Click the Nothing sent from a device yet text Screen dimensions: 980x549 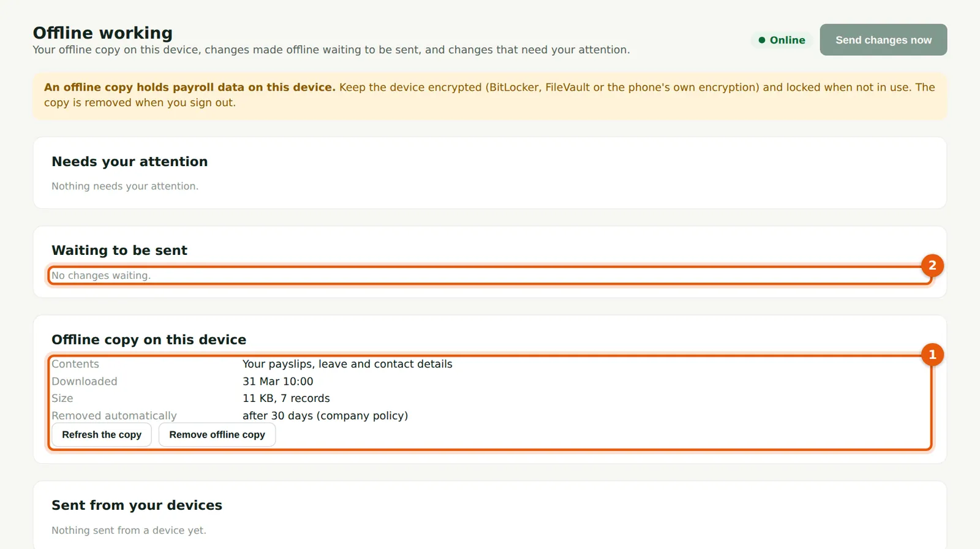[129, 531]
